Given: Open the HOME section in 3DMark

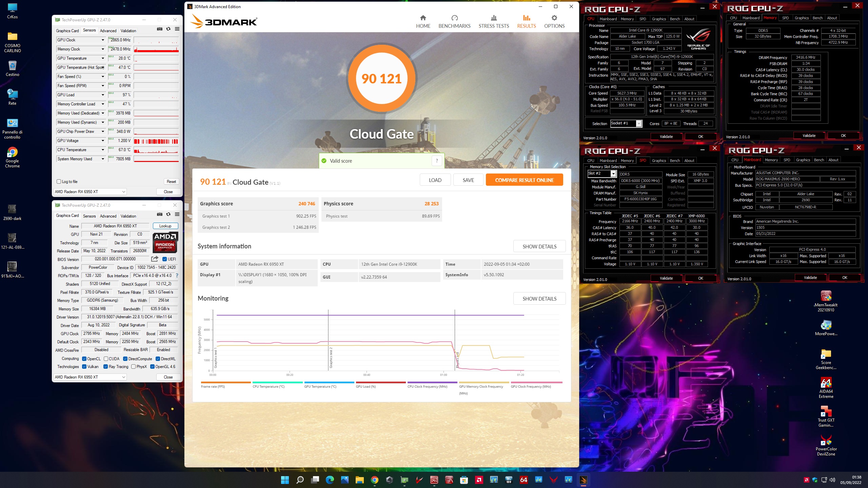Looking at the screenshot, I should [x=423, y=22].
